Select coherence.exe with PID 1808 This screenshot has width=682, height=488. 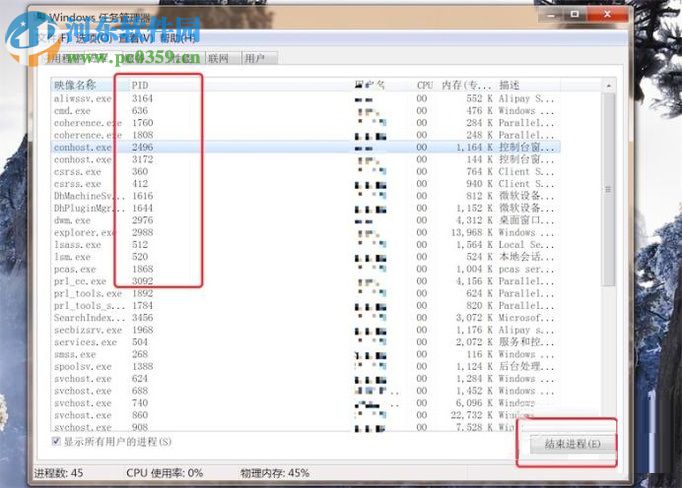(x=305, y=135)
